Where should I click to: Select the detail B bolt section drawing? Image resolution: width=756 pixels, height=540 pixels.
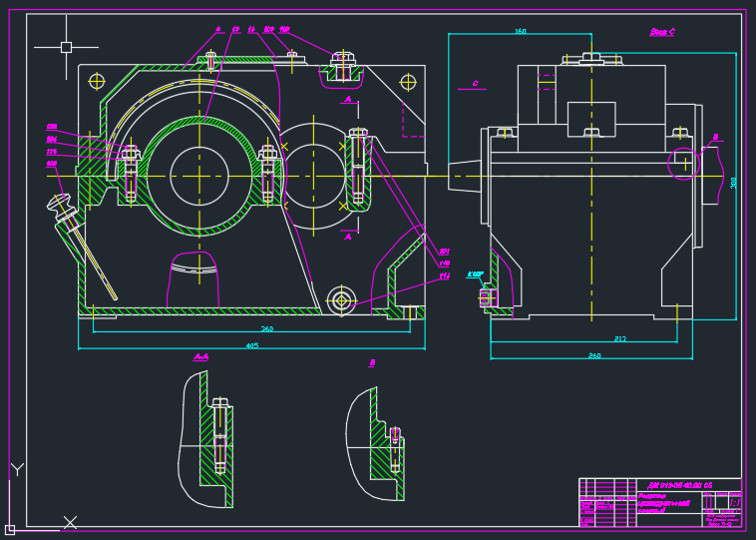pyautogui.click(x=378, y=444)
